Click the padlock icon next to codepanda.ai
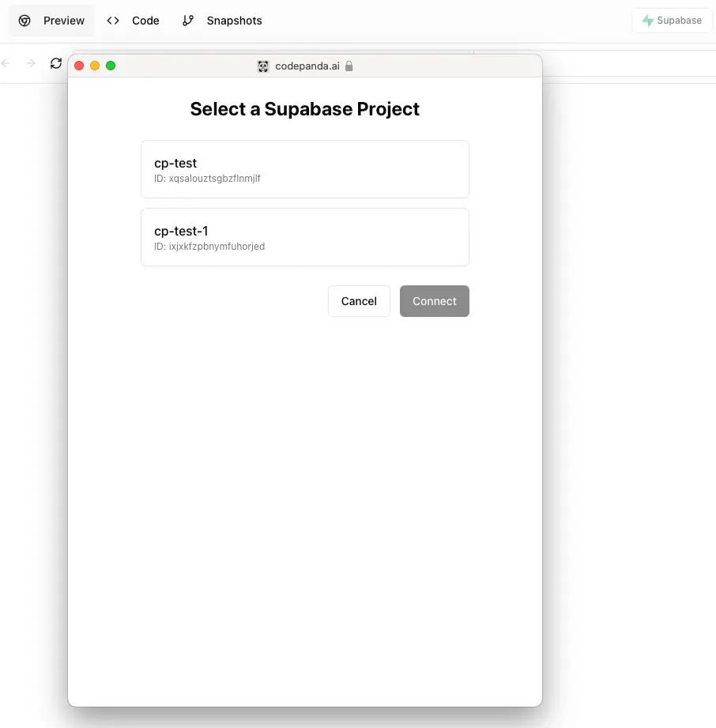This screenshot has height=728, width=716. (x=351, y=66)
